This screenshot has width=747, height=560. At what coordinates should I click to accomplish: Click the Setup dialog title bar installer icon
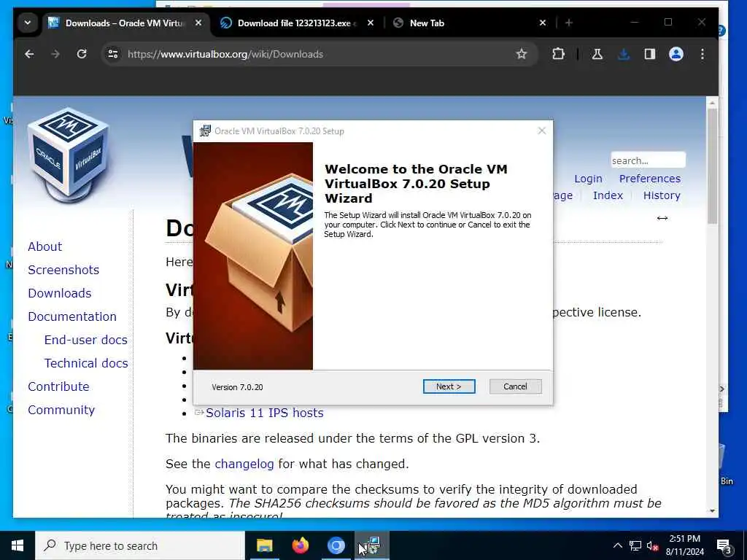[x=205, y=131]
